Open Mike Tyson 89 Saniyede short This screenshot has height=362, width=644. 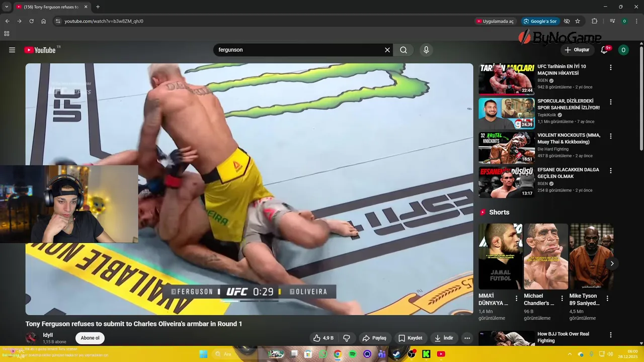(591, 256)
